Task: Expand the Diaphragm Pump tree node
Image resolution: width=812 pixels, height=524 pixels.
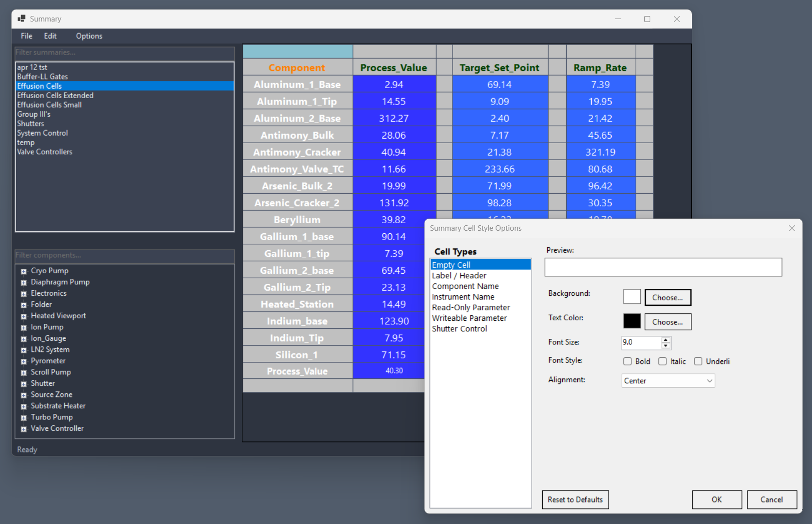Action: [x=24, y=283]
